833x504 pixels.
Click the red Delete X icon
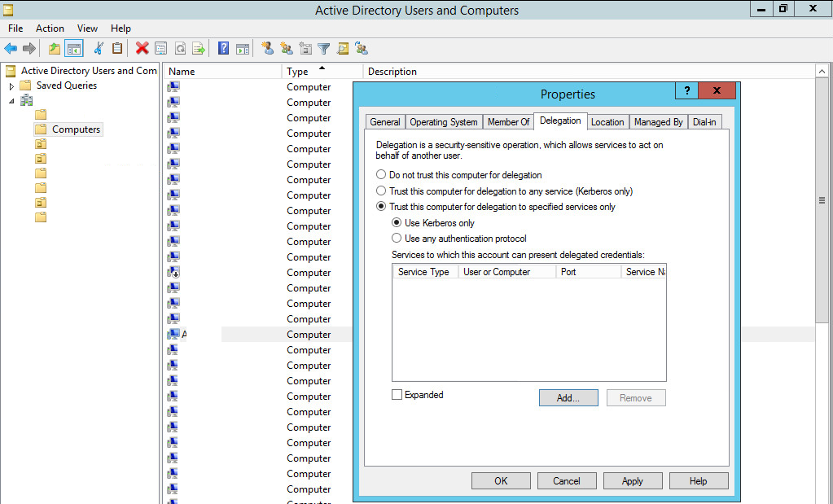click(x=142, y=49)
